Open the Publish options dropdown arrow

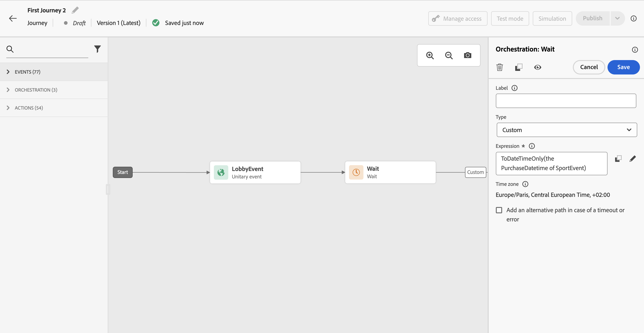pyautogui.click(x=617, y=18)
